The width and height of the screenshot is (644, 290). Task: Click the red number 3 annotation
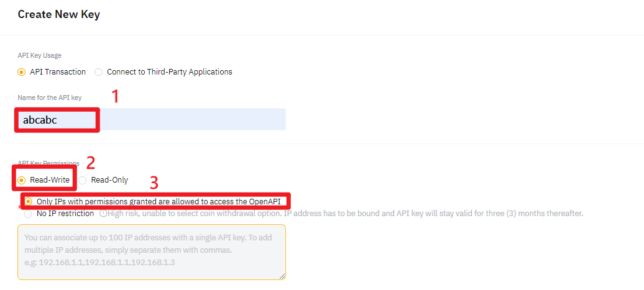(154, 183)
